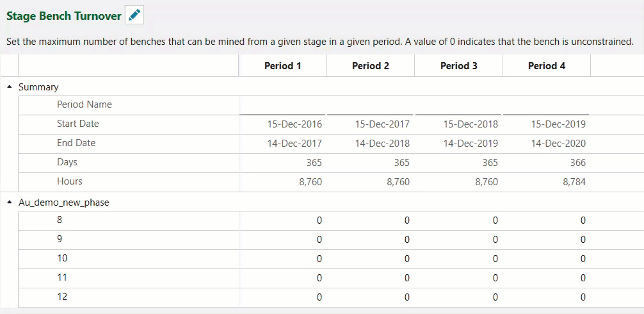Collapse the Summary section
The width and height of the screenshot is (644, 314).
click(10, 87)
